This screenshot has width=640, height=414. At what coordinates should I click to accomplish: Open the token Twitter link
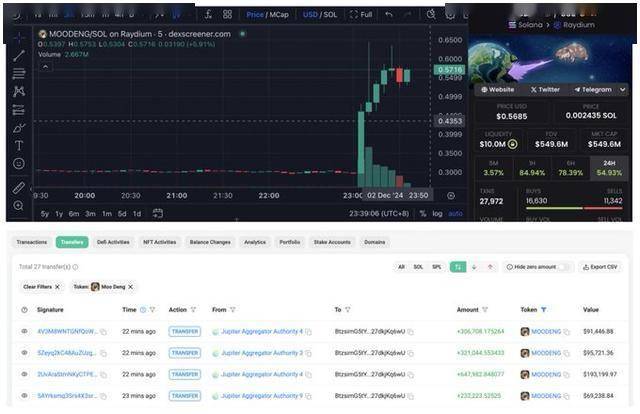tap(545, 89)
